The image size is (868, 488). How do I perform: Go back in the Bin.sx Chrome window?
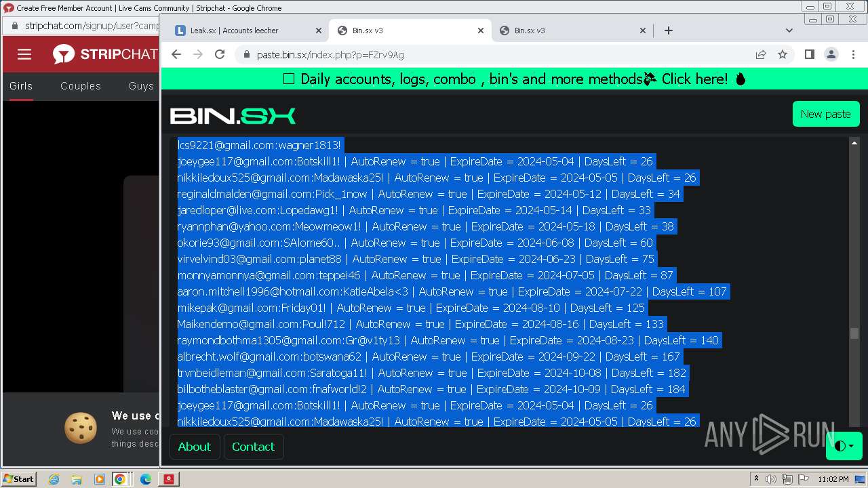click(176, 55)
